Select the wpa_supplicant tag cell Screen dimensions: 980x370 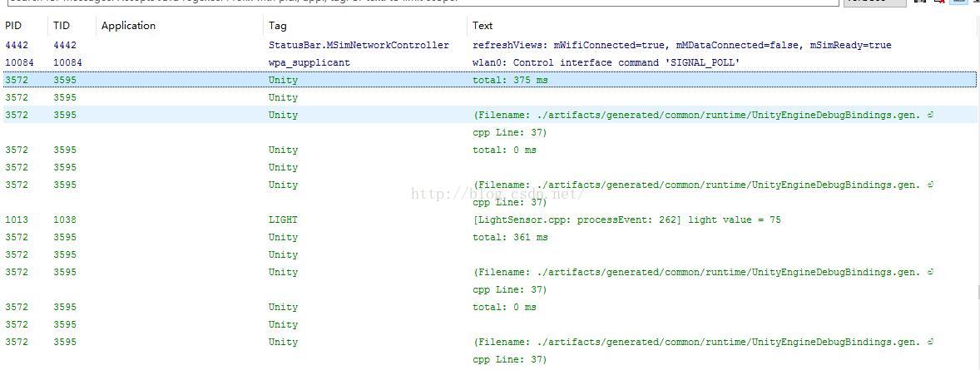click(x=309, y=62)
